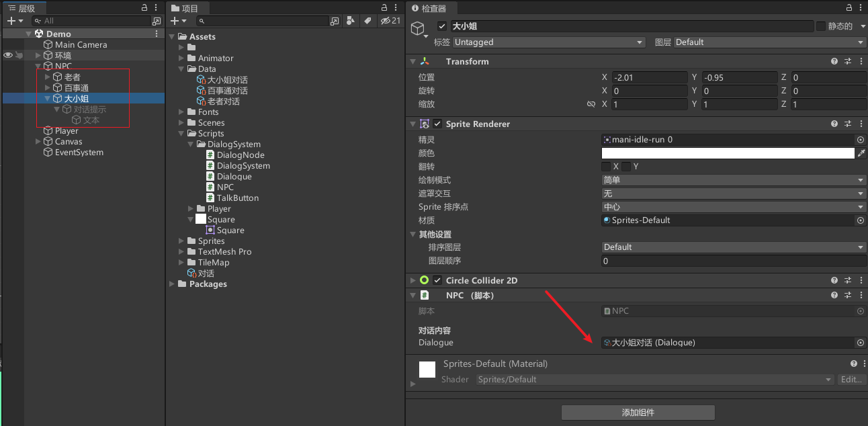Open Circle Collider 2D help icon
Image resolution: width=868 pixels, height=426 pixels.
tap(834, 281)
